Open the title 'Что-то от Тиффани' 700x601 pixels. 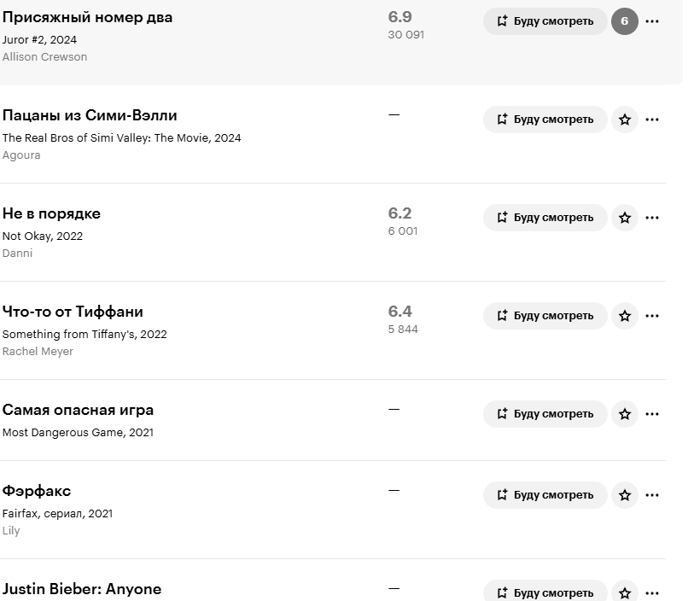73,312
